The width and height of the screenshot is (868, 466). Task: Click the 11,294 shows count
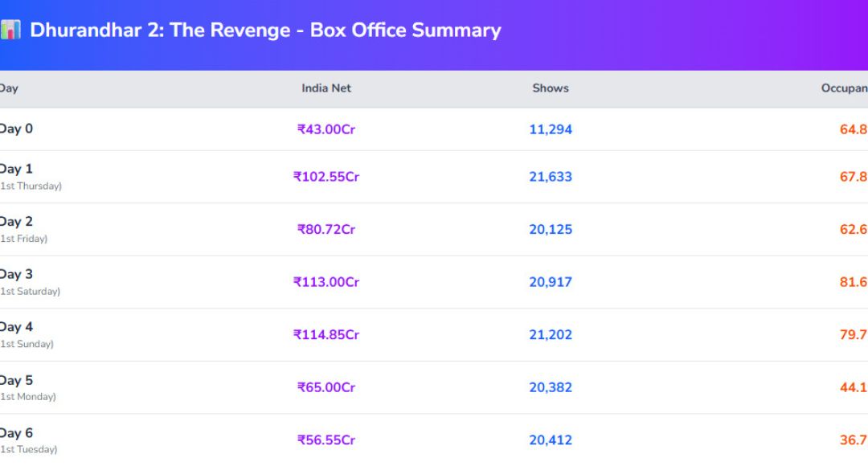pyautogui.click(x=551, y=129)
